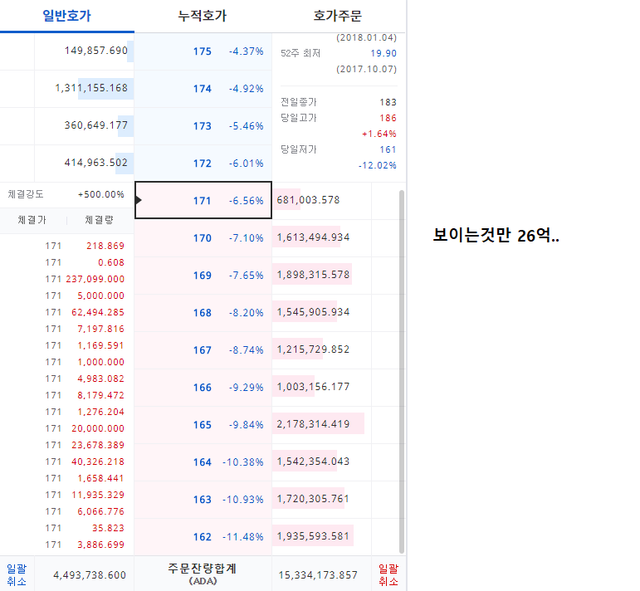
Task: Click trade volume 218.869
Action: click(x=105, y=246)
